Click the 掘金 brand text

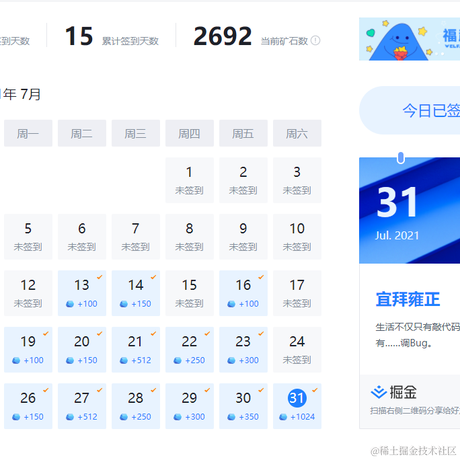[x=403, y=392]
